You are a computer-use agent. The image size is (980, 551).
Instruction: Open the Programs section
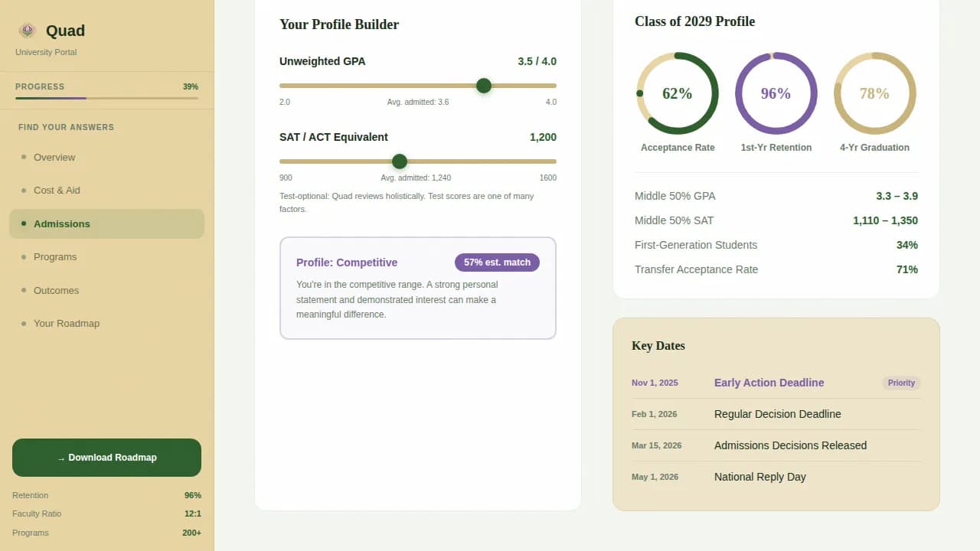coord(55,257)
